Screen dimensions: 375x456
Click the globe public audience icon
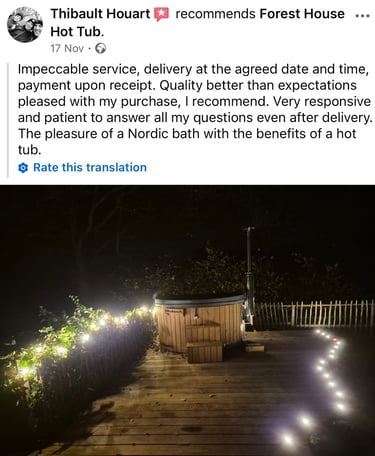pos(100,49)
